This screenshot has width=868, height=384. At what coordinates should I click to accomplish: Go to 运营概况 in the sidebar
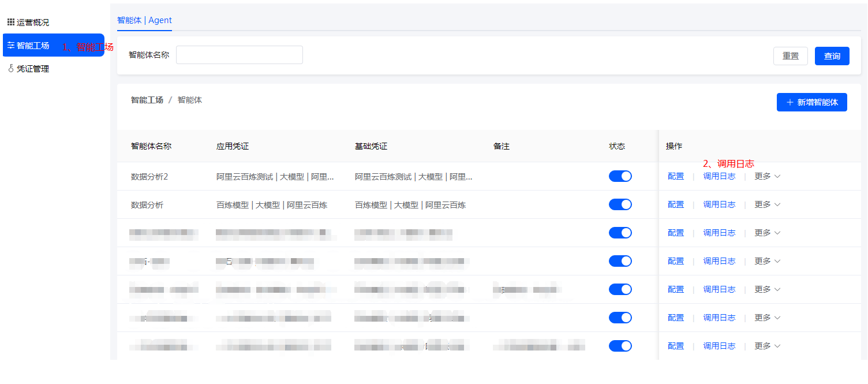pos(33,23)
